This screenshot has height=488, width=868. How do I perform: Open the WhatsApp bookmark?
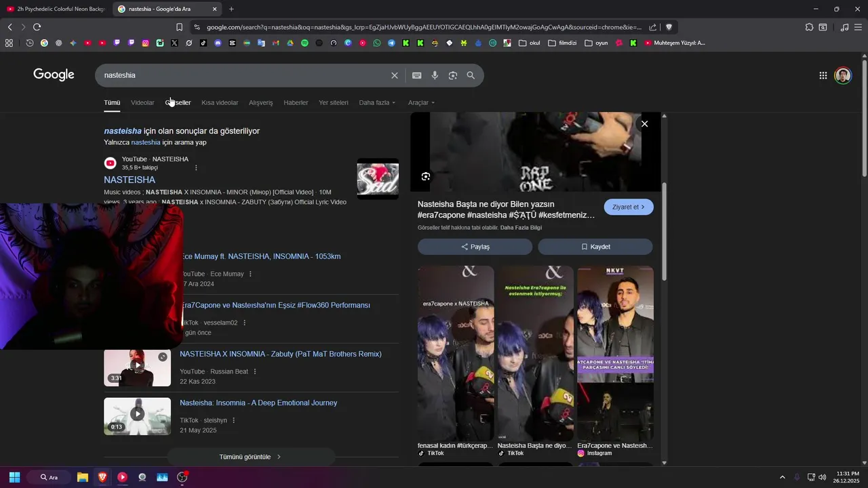coord(377,43)
